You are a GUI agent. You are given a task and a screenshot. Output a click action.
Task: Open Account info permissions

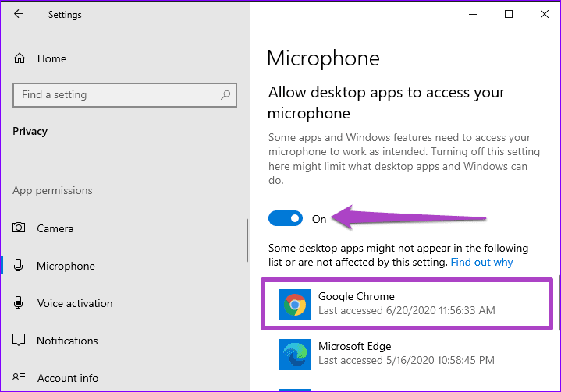pos(68,378)
